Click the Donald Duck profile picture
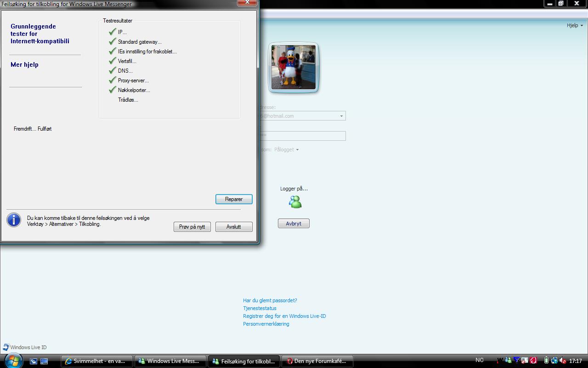Viewport: 588px width, 368px height. [x=294, y=67]
